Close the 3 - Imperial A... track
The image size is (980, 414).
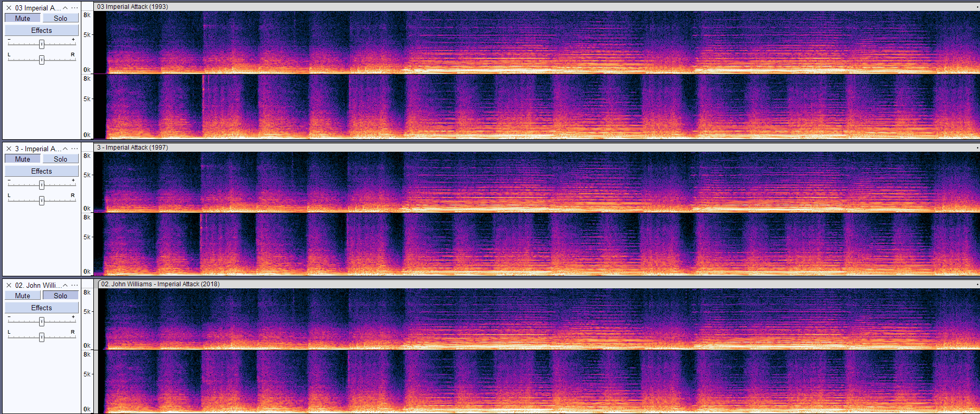point(9,149)
